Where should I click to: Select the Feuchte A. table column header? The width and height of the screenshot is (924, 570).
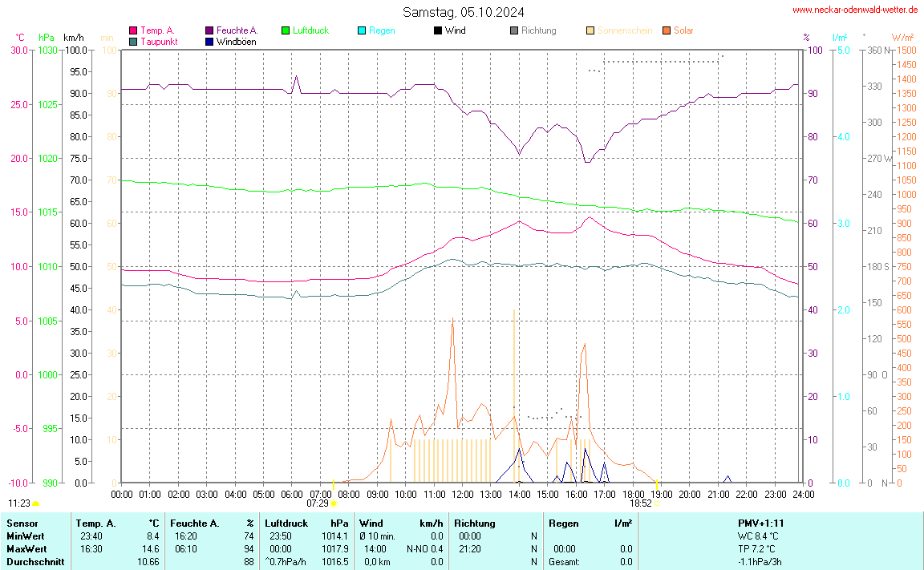coord(197,524)
